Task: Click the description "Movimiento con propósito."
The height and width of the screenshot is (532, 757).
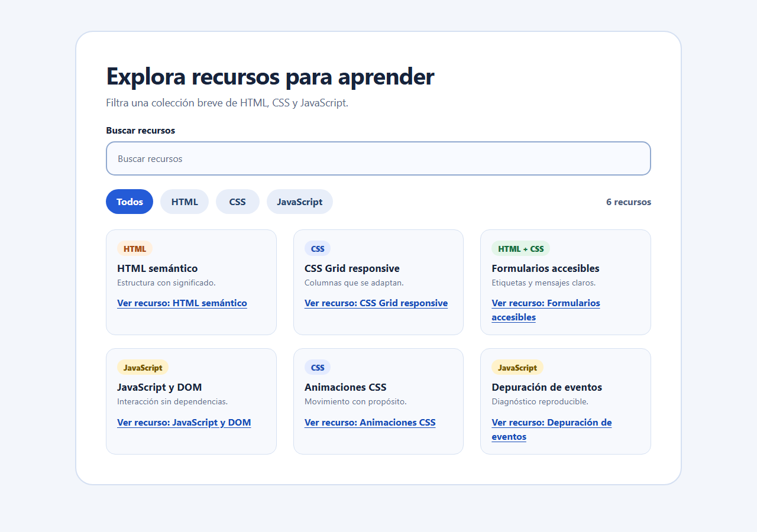Action: coord(355,401)
